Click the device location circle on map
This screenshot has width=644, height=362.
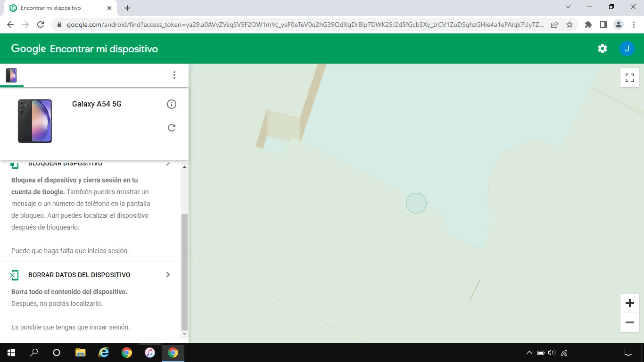click(416, 203)
